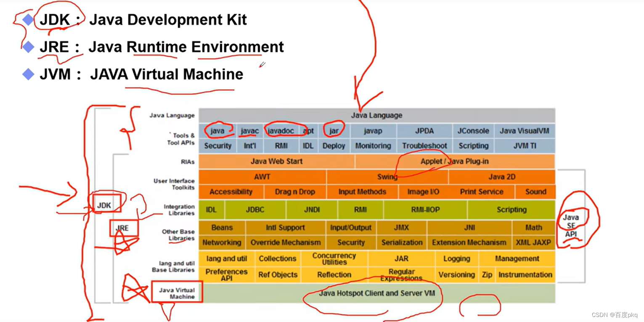Click the 'Sound' cell
Screen dimensions: 644x322
[535, 192]
